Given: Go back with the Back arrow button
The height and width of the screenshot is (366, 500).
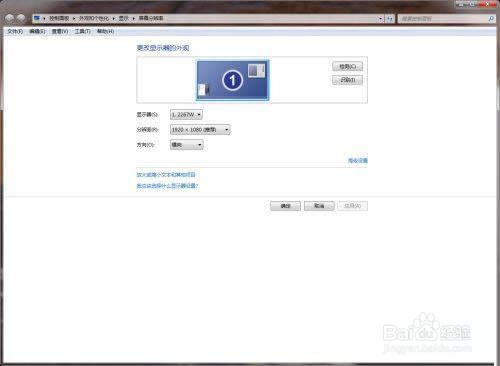Looking at the screenshot, I should [x=10, y=18].
